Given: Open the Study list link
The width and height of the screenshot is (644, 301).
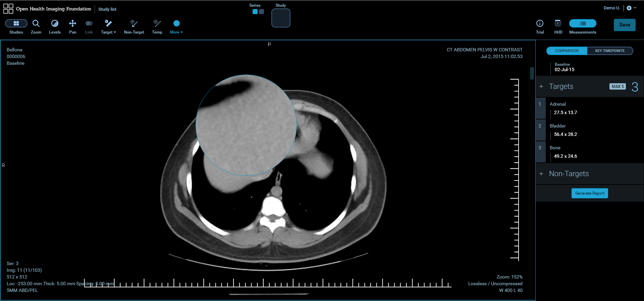Looking at the screenshot, I should pos(107,9).
